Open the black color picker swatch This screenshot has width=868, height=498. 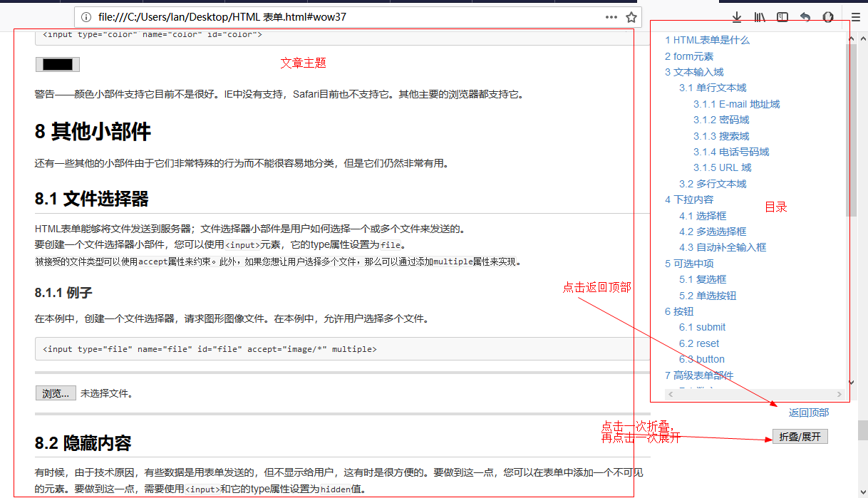(58, 64)
